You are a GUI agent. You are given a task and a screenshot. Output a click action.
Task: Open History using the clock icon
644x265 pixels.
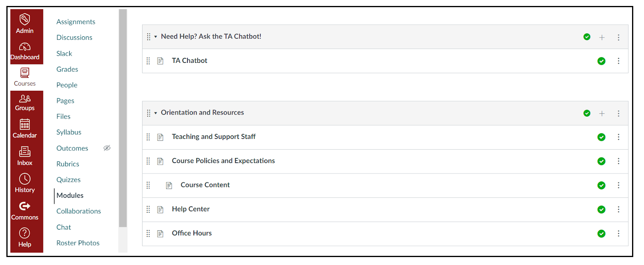[x=25, y=179]
